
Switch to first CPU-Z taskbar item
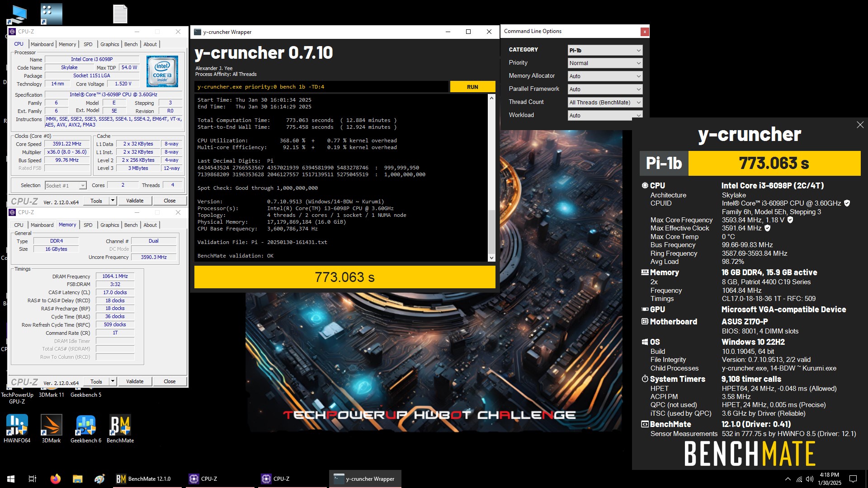220,479
